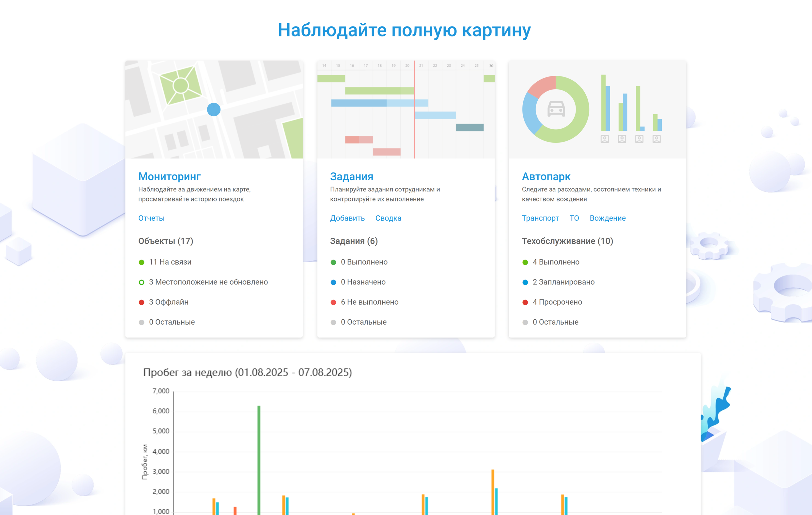Open the Сводка link
The height and width of the screenshot is (515, 812).
tap(388, 218)
